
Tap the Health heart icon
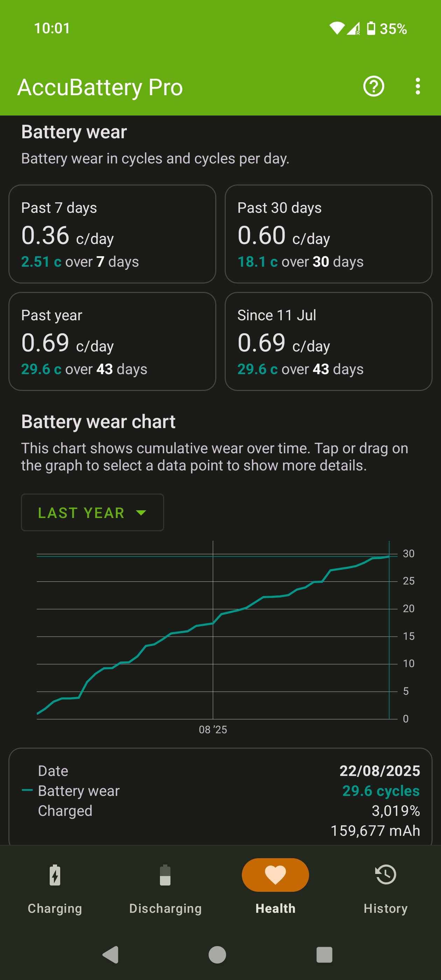click(x=275, y=875)
